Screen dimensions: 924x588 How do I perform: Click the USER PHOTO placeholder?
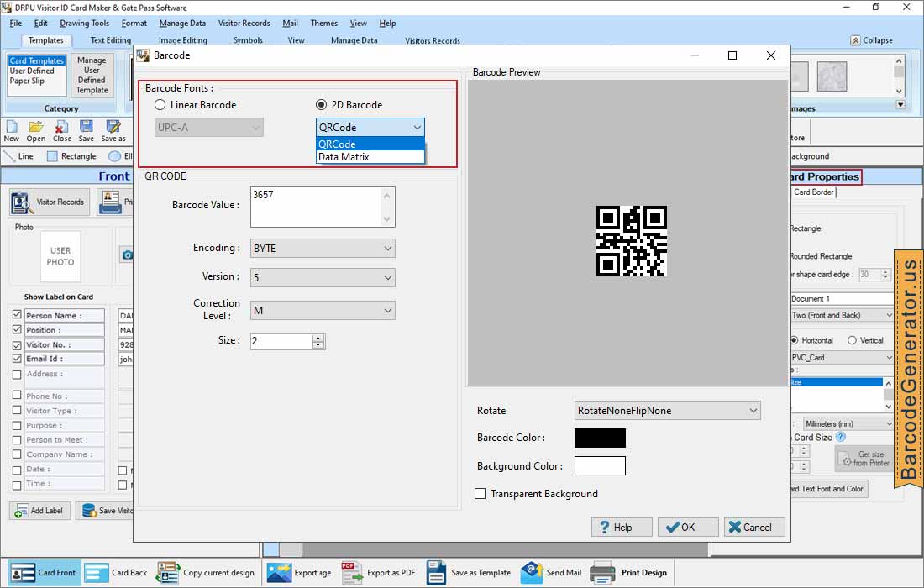60,256
